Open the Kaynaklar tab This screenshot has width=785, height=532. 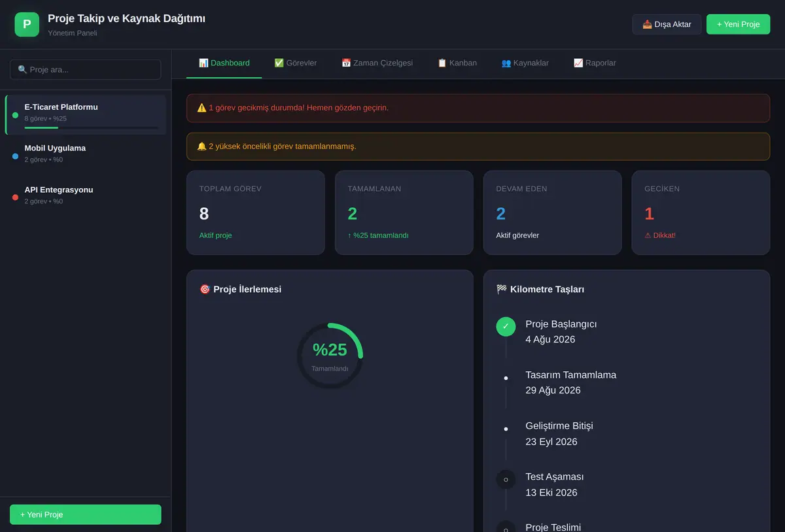[525, 63]
